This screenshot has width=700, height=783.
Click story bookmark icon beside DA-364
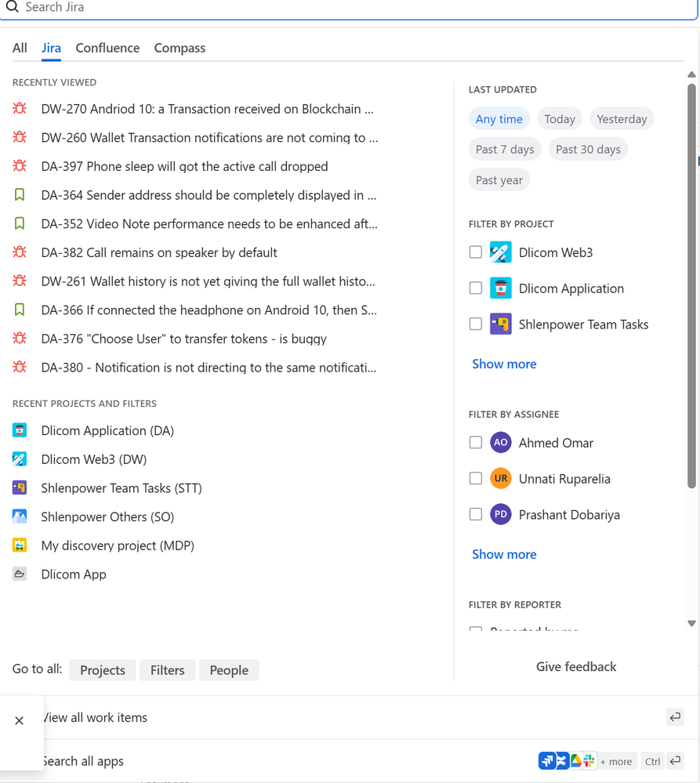20,194
